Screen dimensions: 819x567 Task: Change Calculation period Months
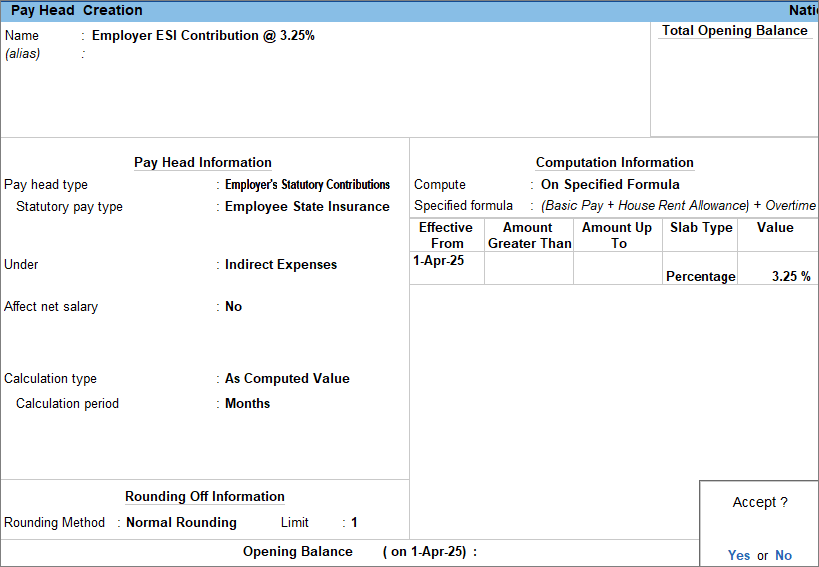[247, 404]
